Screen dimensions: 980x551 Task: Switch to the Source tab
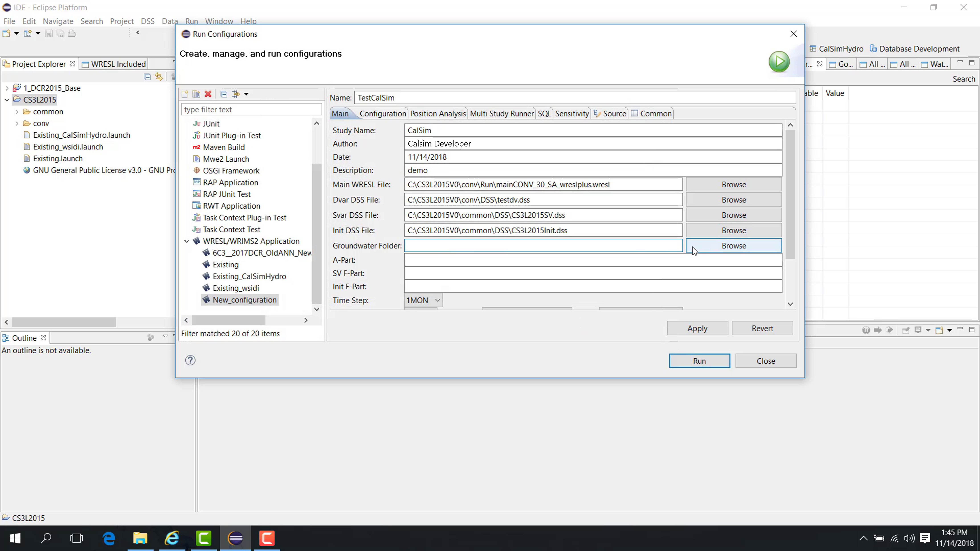(x=610, y=113)
